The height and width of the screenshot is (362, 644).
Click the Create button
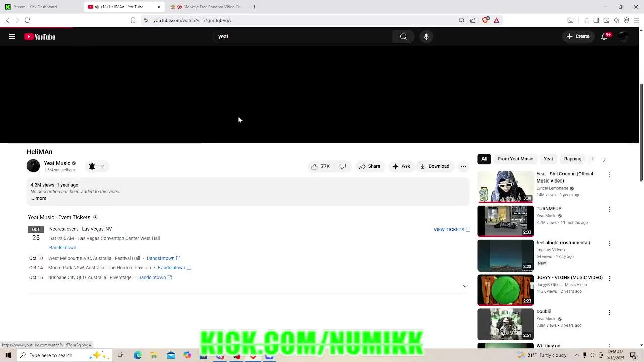coord(578,37)
